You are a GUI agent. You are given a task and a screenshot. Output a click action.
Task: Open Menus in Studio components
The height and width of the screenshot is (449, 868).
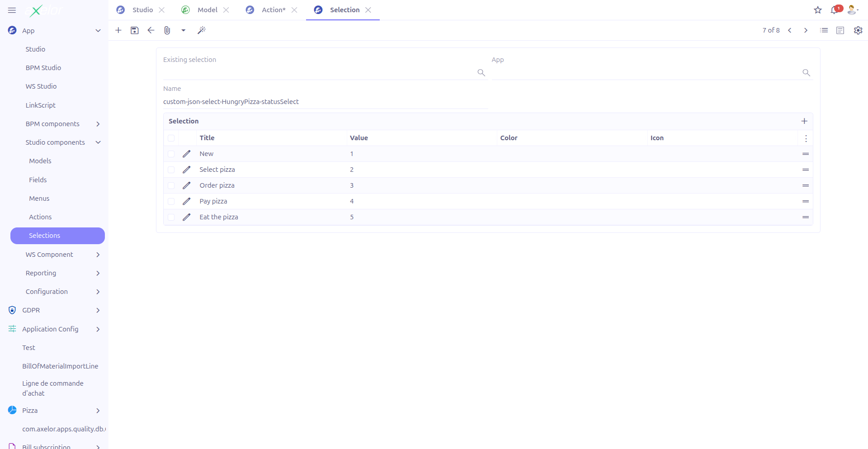(39, 199)
